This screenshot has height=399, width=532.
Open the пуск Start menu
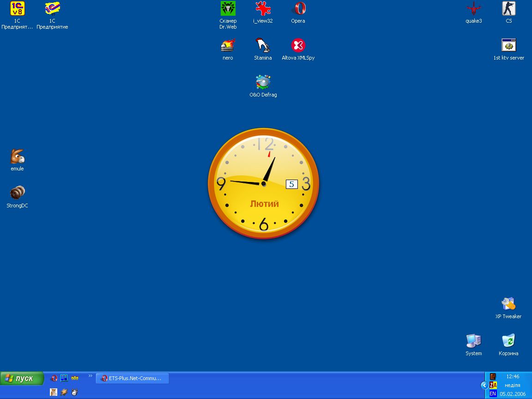(22, 378)
